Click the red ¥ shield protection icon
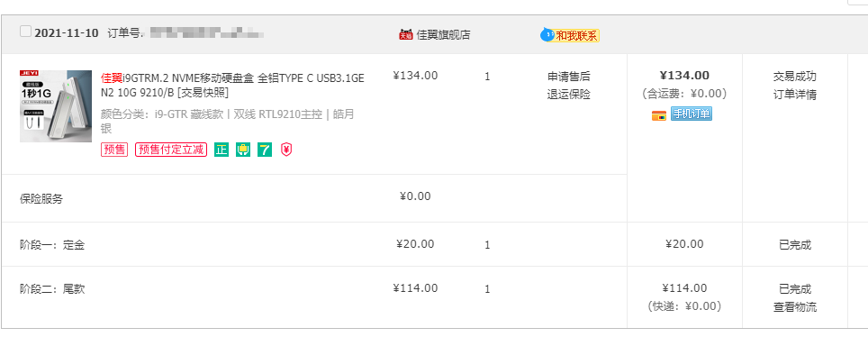This screenshot has width=868, height=337. (285, 150)
